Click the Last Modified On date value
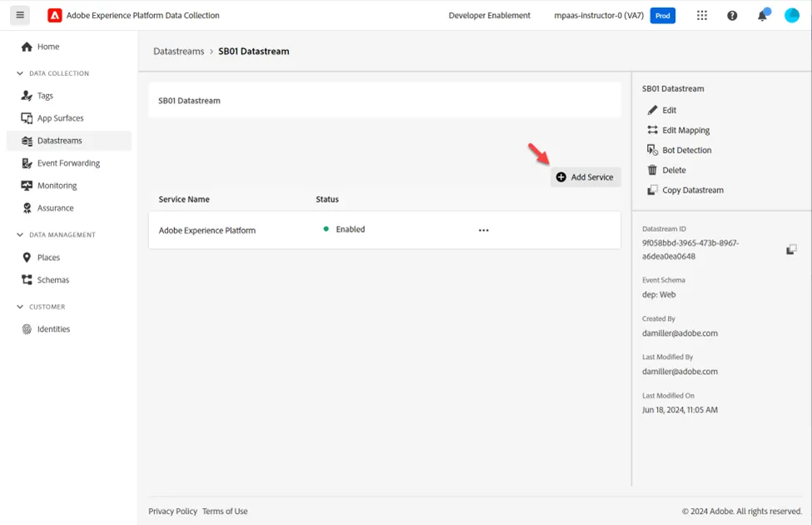This screenshot has width=812, height=525. coord(680,409)
